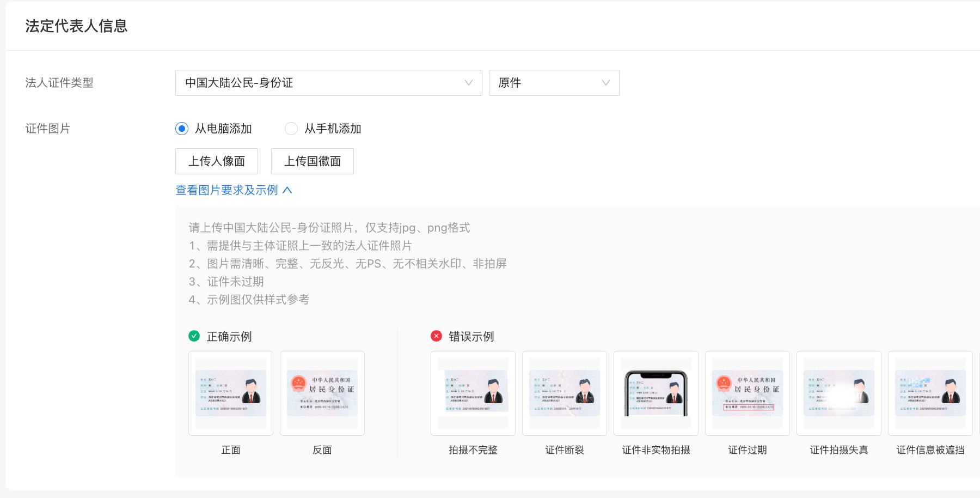
Task: Click the 法定代表人信息 section heading
Action: click(76, 26)
